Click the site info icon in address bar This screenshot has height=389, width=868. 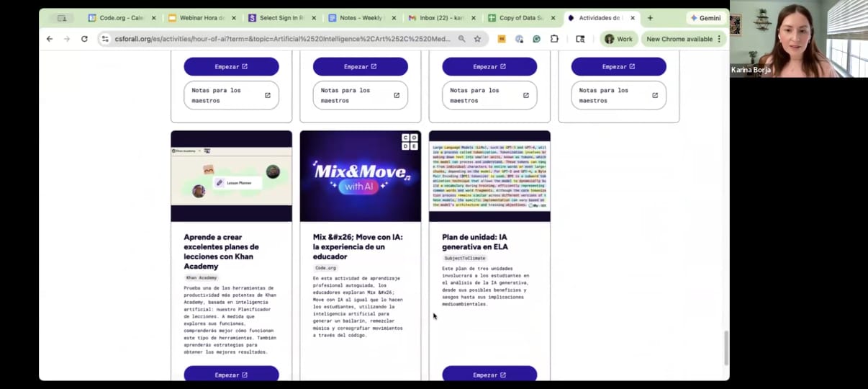(105, 39)
